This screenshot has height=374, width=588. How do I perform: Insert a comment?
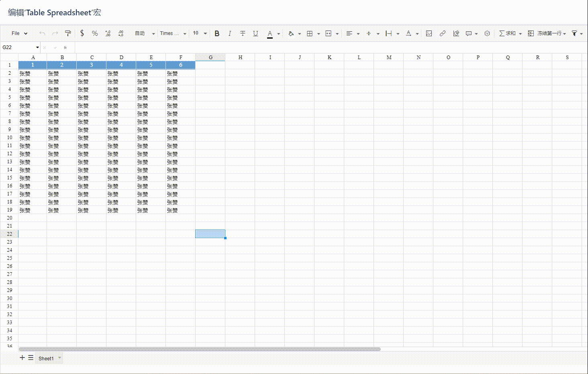click(x=468, y=33)
